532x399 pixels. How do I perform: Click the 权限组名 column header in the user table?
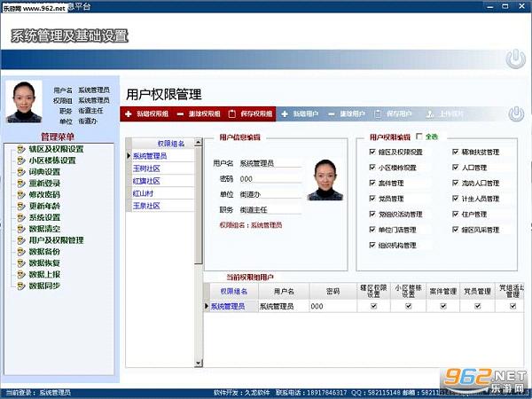click(x=234, y=291)
